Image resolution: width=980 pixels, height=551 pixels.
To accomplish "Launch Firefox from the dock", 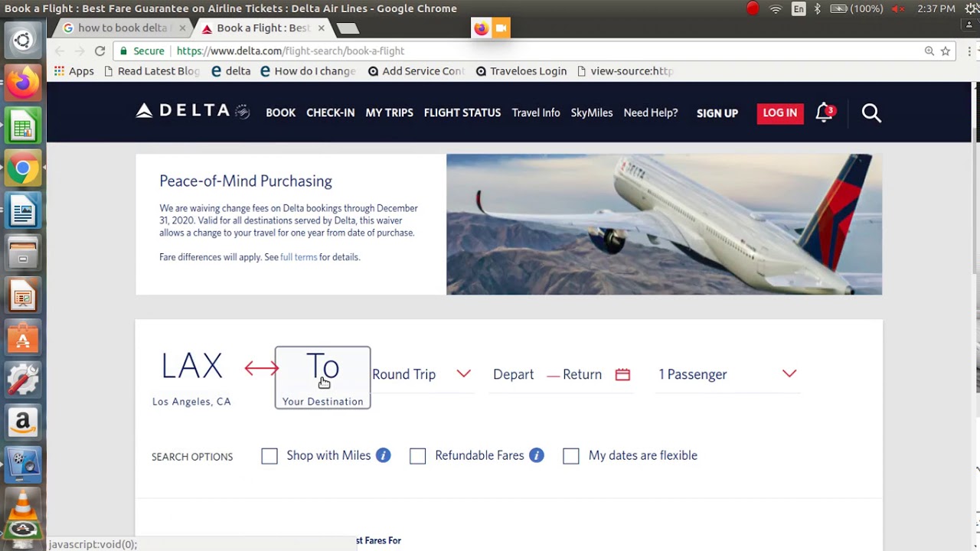I will [23, 82].
